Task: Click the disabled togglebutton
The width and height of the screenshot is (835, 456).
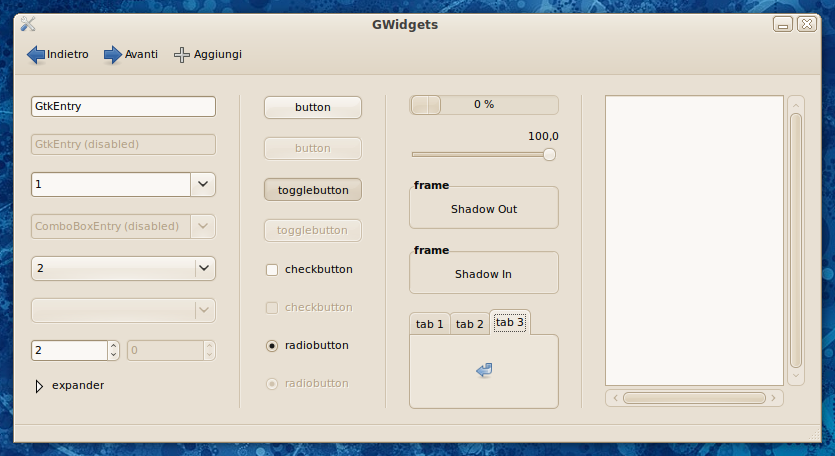Action: 313,230
